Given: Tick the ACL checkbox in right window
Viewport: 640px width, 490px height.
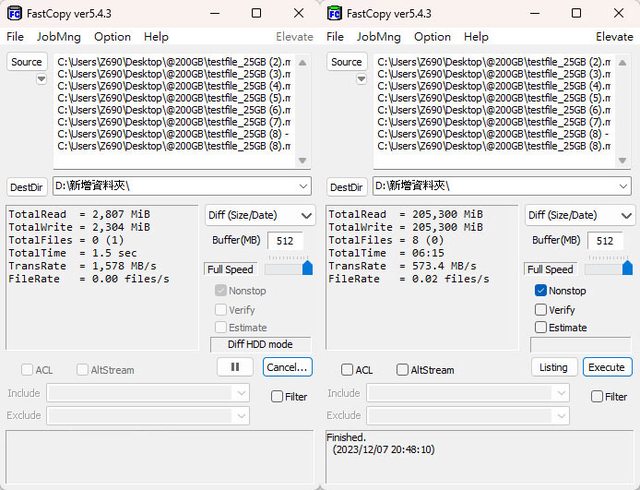Looking at the screenshot, I should coord(347,370).
